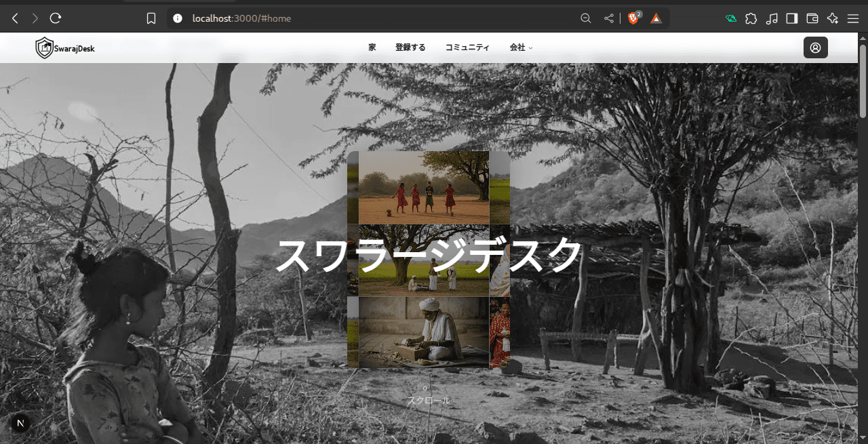Expand the 会社 dropdown menu
The width and height of the screenshot is (868, 444).
pos(521,47)
